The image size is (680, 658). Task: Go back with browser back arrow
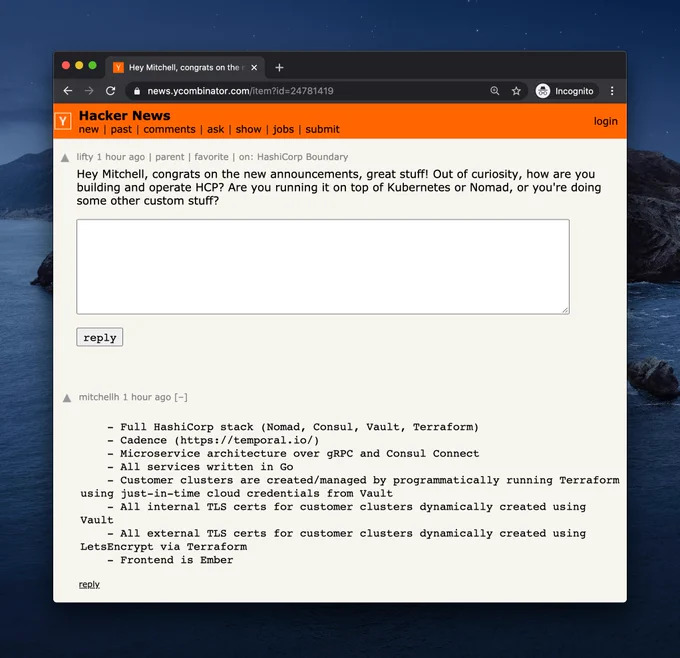point(68,91)
